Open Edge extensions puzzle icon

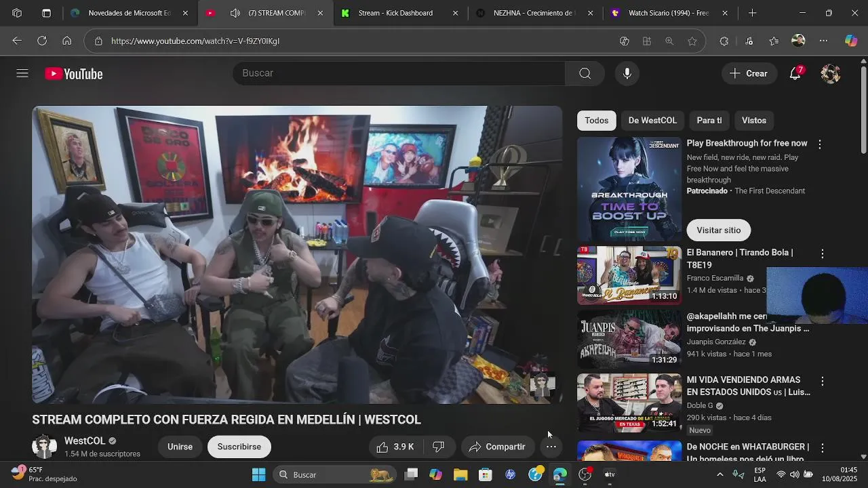click(724, 41)
